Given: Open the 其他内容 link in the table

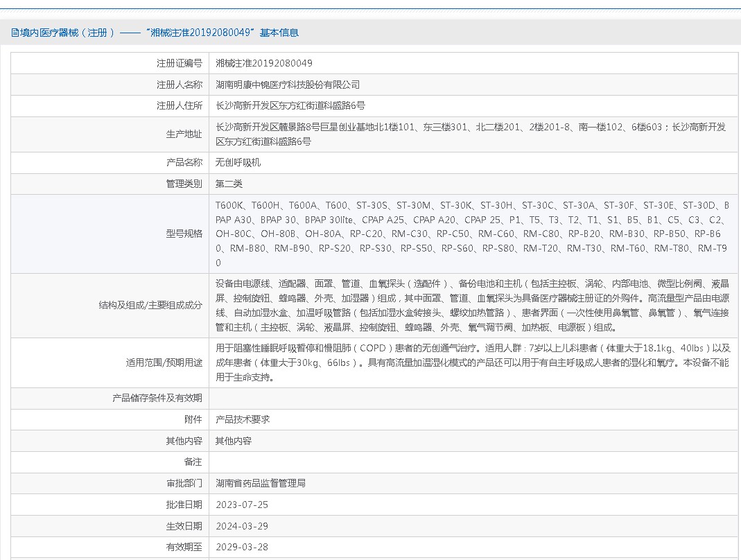Looking at the screenshot, I should (x=234, y=441).
